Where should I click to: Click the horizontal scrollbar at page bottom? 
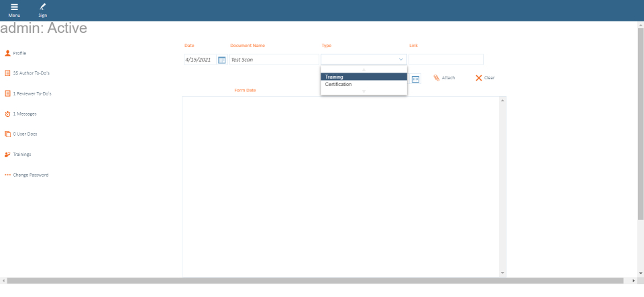point(319,280)
